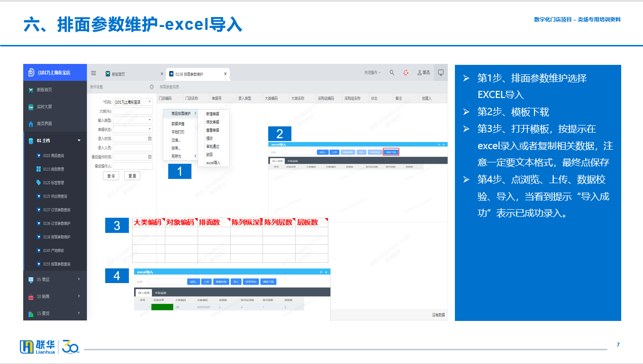Image resolution: width=643 pixels, height=364 pixels.
Task: Expand the 05 营运 sidebar section
Action: pyautogui.click(x=79, y=280)
